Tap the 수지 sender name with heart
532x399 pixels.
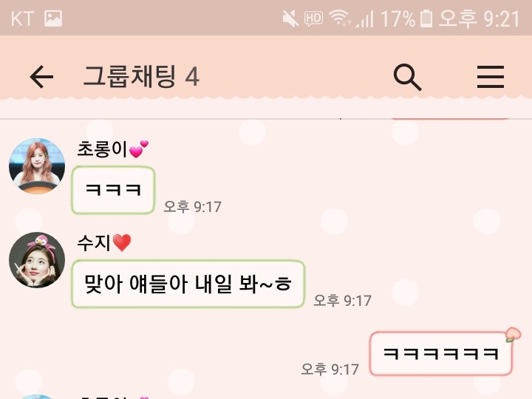click(104, 243)
